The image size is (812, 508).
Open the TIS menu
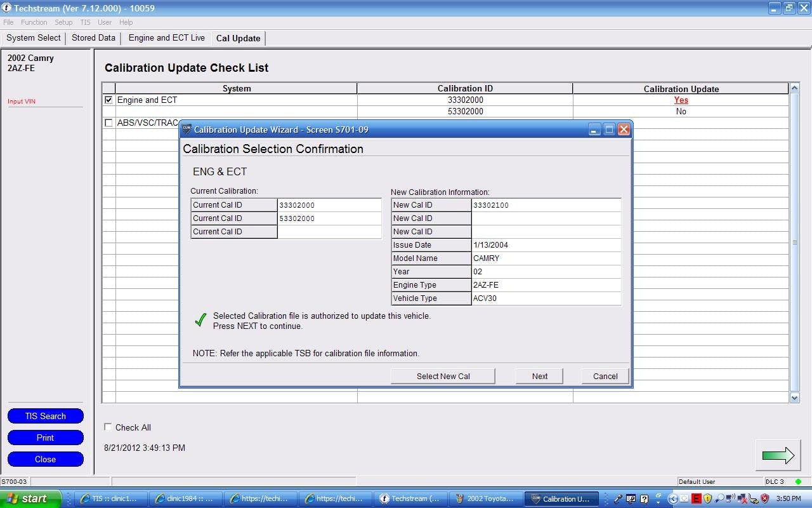coord(85,22)
